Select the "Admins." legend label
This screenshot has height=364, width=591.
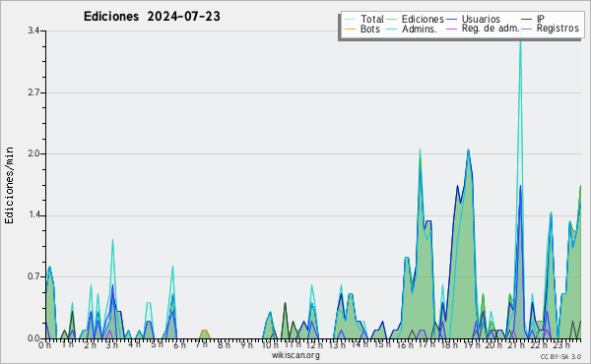point(420,29)
